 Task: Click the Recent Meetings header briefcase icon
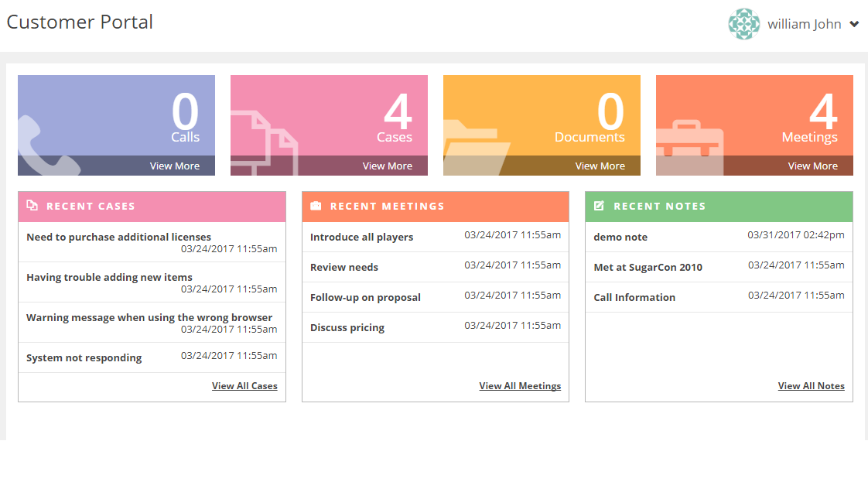(x=316, y=207)
